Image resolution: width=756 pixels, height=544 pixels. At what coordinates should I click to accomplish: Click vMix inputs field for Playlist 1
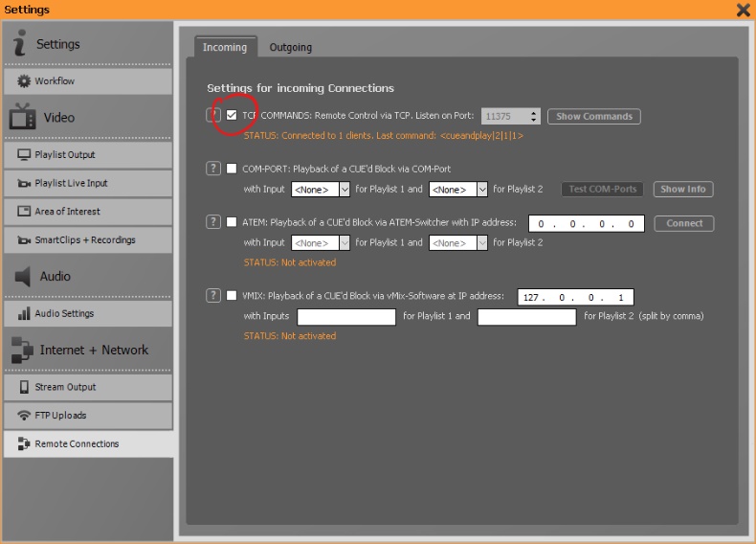346,317
